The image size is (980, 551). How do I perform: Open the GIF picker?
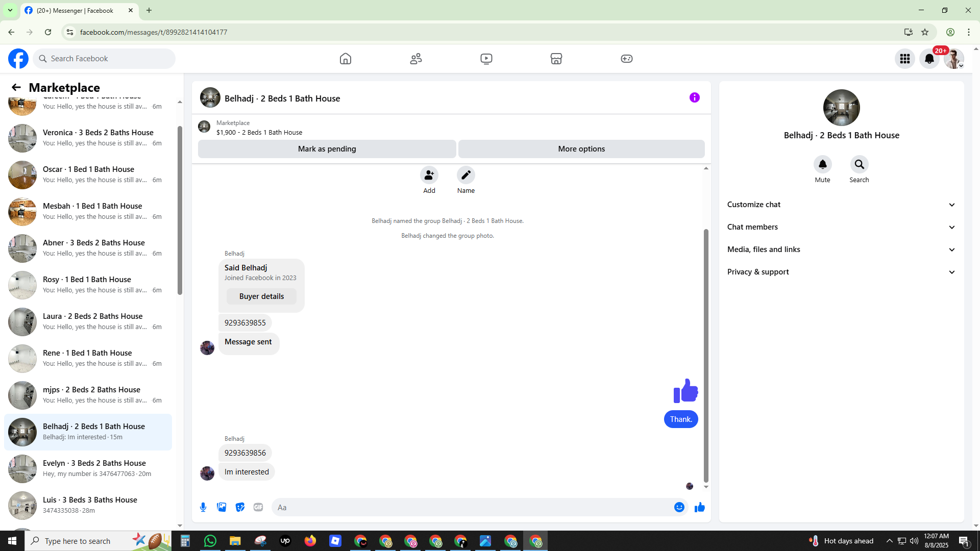click(258, 507)
